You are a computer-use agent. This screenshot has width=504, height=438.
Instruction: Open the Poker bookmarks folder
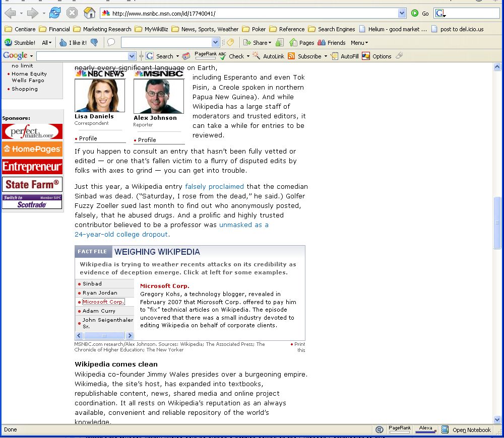pos(254,29)
